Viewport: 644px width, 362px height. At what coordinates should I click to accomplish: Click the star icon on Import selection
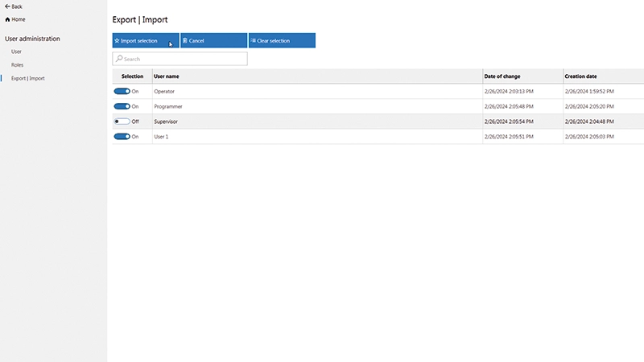point(117,40)
